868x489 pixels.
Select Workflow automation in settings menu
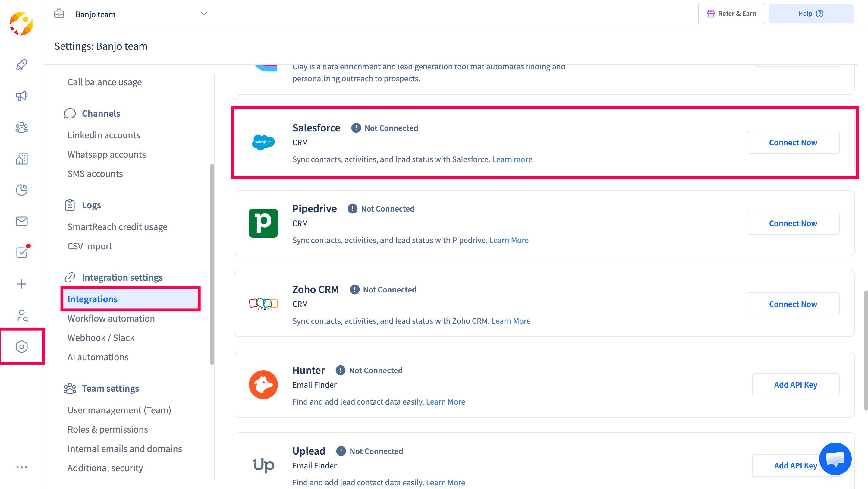tap(111, 318)
